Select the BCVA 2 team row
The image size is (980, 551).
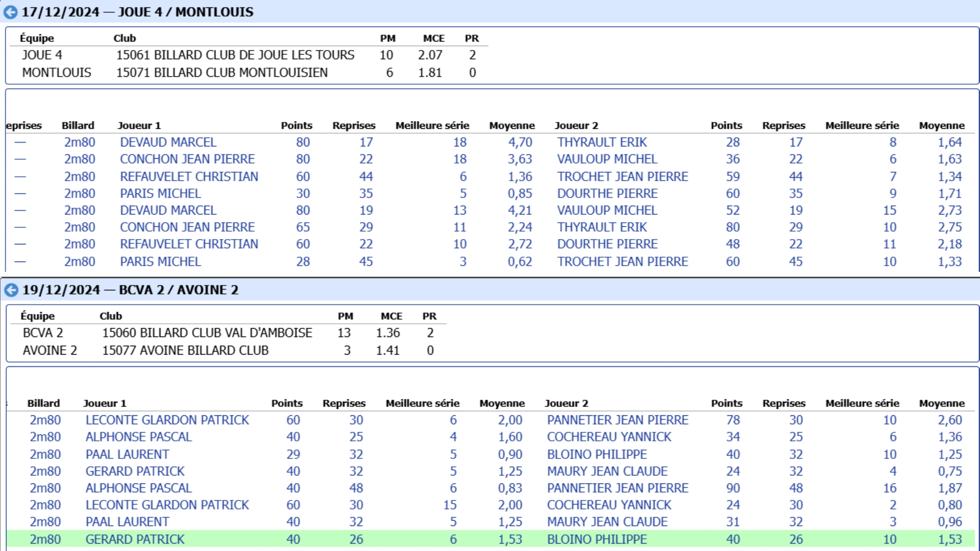[x=228, y=333]
